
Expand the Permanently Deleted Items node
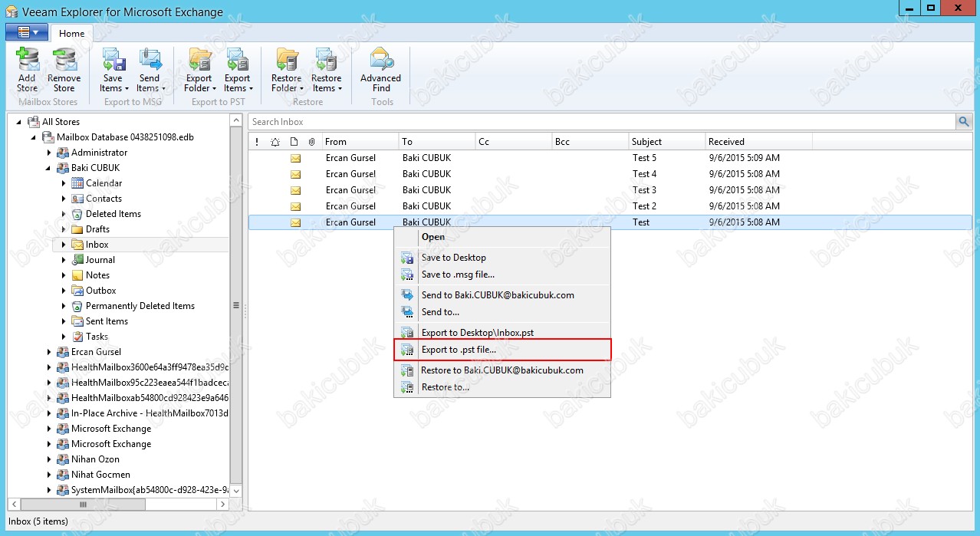(64, 306)
